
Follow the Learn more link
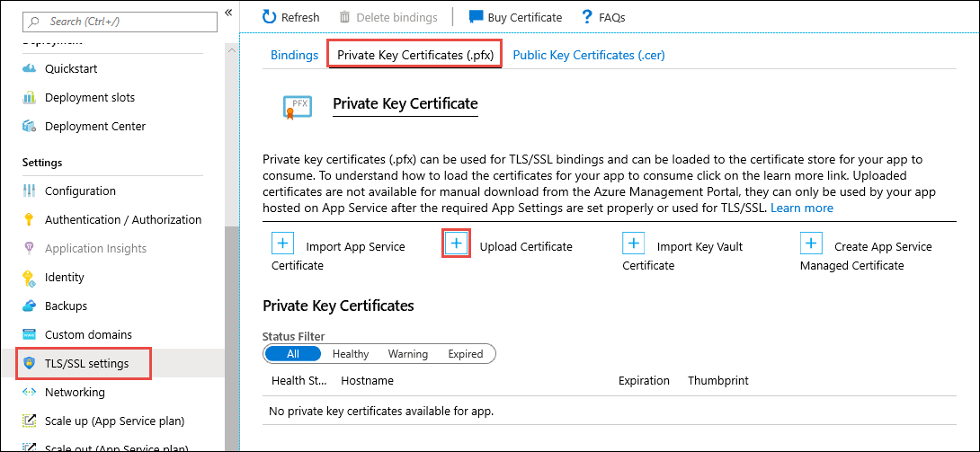802,208
